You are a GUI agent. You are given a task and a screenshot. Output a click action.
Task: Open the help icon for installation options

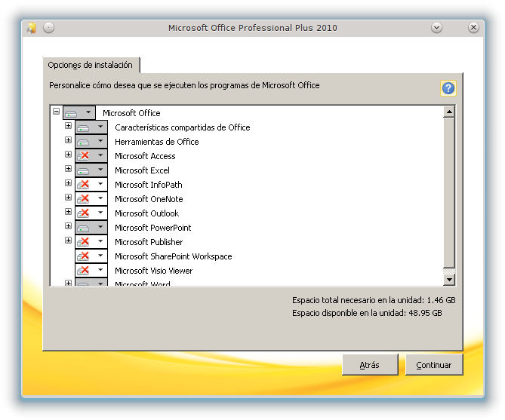pos(448,88)
